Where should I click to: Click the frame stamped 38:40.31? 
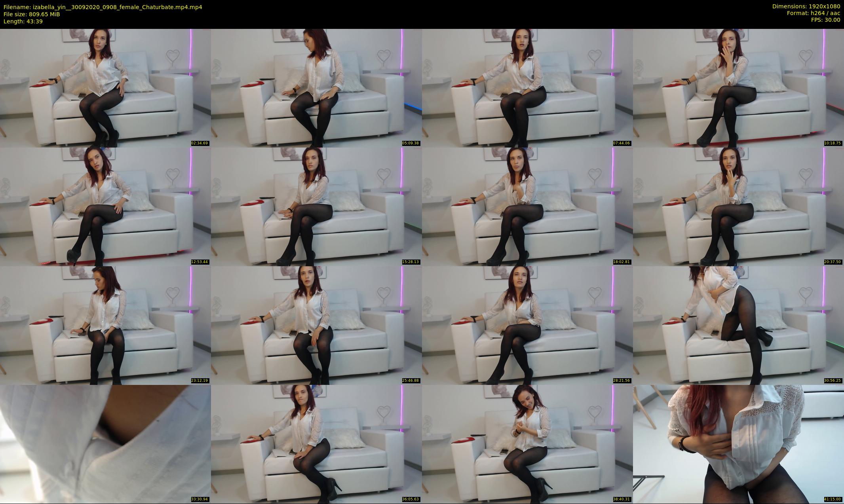tap(527, 444)
